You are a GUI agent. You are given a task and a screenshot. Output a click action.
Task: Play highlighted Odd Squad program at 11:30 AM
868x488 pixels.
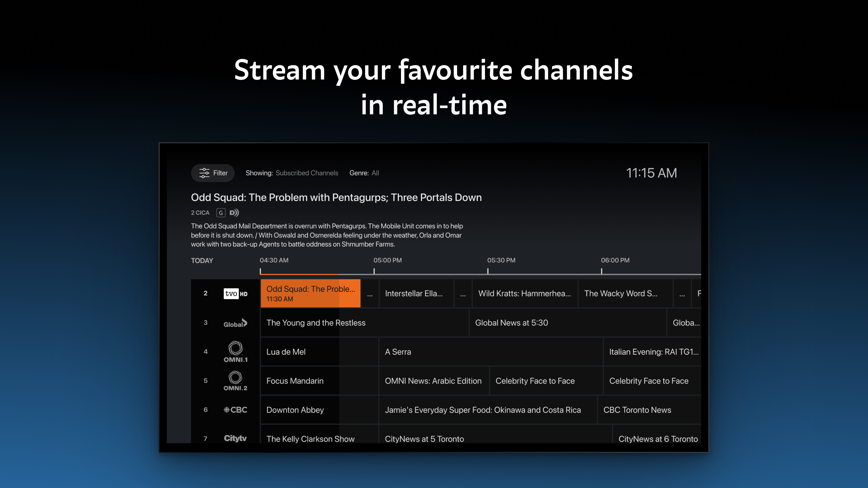pos(310,294)
